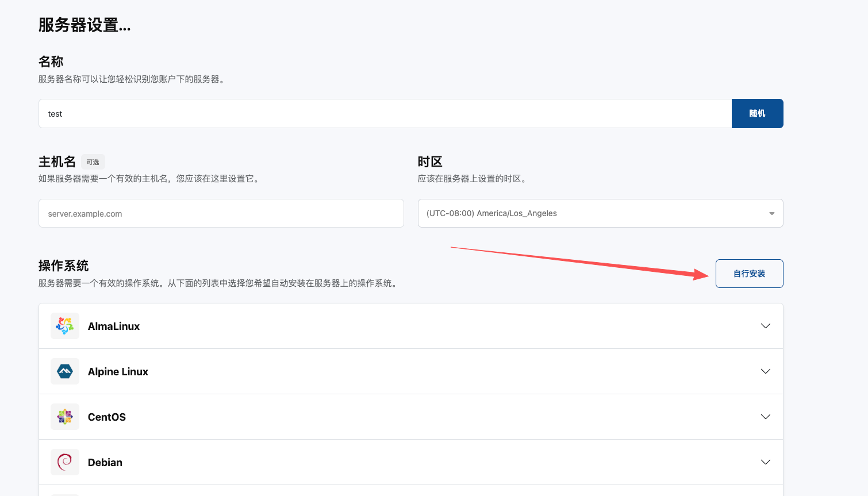Focus the server name field containing test
This screenshot has height=496, width=868.
[385, 113]
